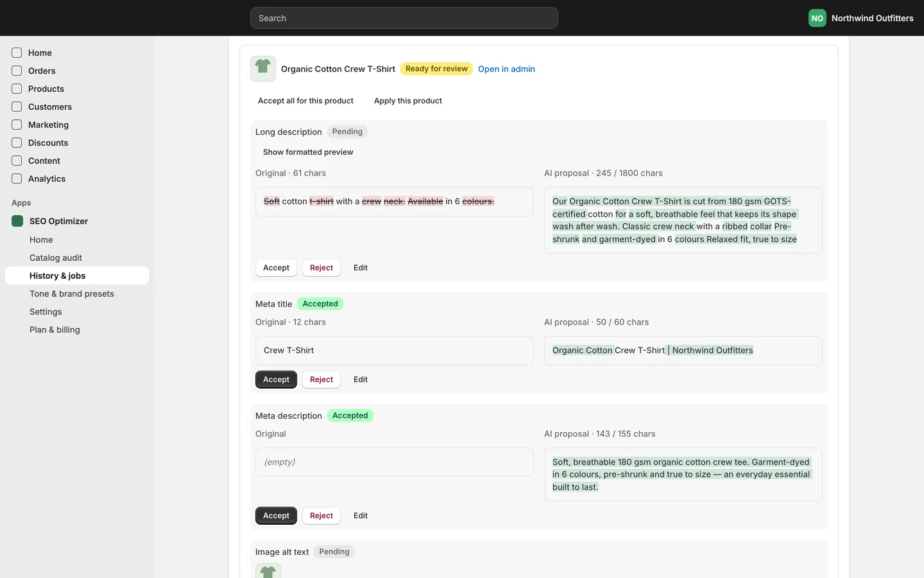
Task: Click Accept under Meta title
Action: [x=276, y=380]
